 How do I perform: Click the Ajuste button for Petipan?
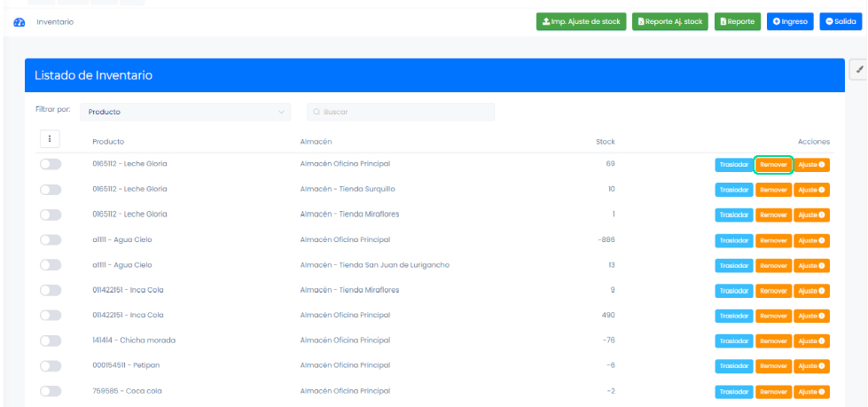tap(811, 366)
